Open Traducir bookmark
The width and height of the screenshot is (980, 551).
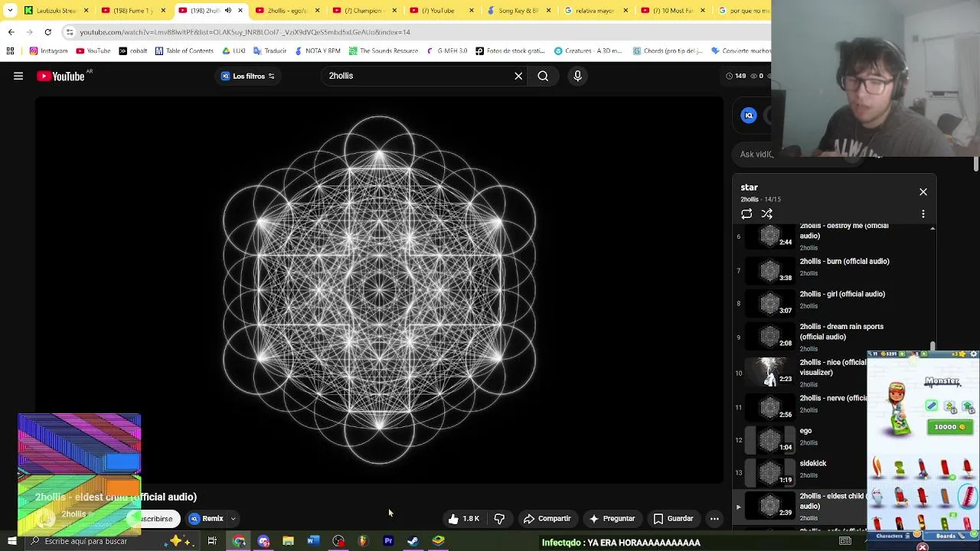click(x=269, y=51)
